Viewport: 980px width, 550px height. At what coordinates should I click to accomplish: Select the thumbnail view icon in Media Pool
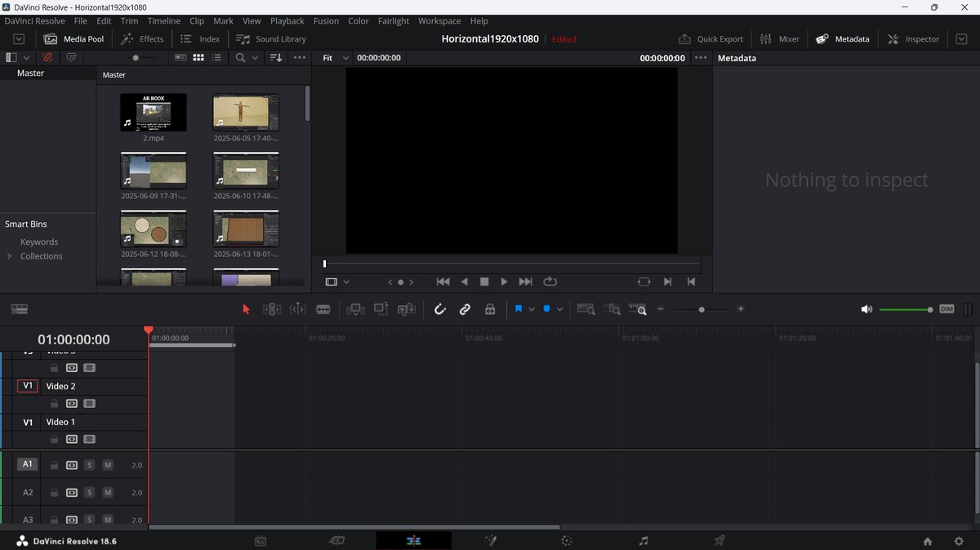pyautogui.click(x=198, y=57)
